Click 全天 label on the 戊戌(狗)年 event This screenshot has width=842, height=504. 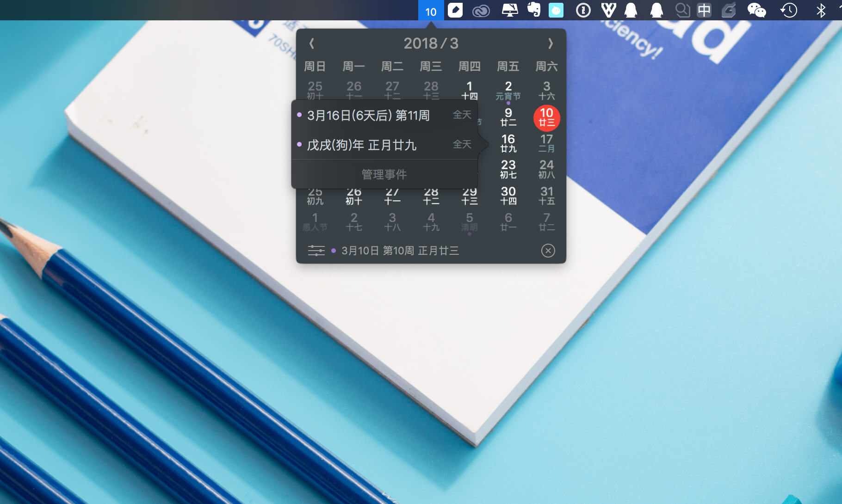pos(462,144)
